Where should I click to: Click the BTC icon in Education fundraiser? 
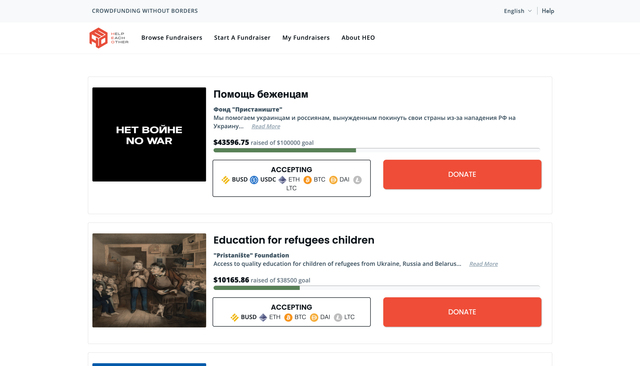288,317
